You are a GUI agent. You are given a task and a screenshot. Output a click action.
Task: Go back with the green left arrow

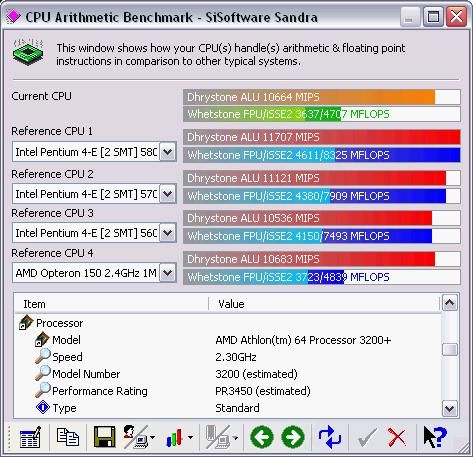pos(262,437)
